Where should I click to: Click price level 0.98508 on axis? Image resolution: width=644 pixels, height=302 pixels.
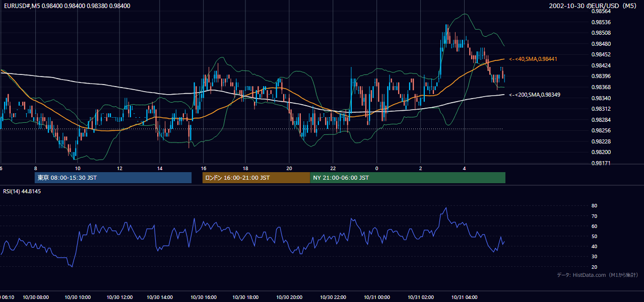pos(601,33)
